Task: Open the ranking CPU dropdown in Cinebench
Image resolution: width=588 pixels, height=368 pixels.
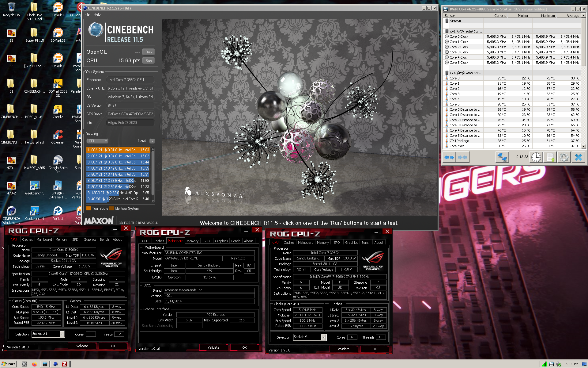Action: (98, 141)
